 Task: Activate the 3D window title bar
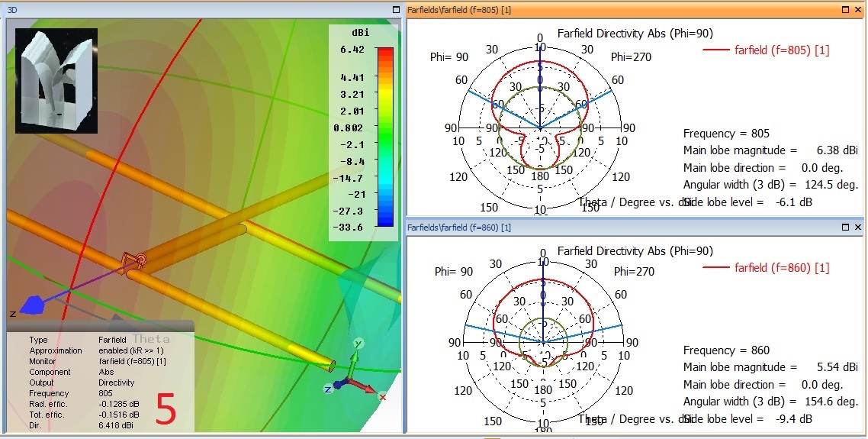point(201,10)
